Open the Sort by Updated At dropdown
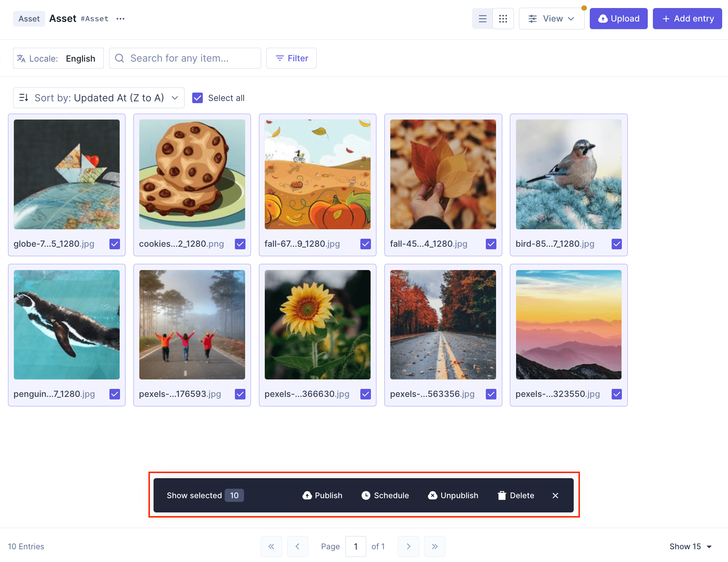The width and height of the screenshot is (728, 562). point(98,98)
